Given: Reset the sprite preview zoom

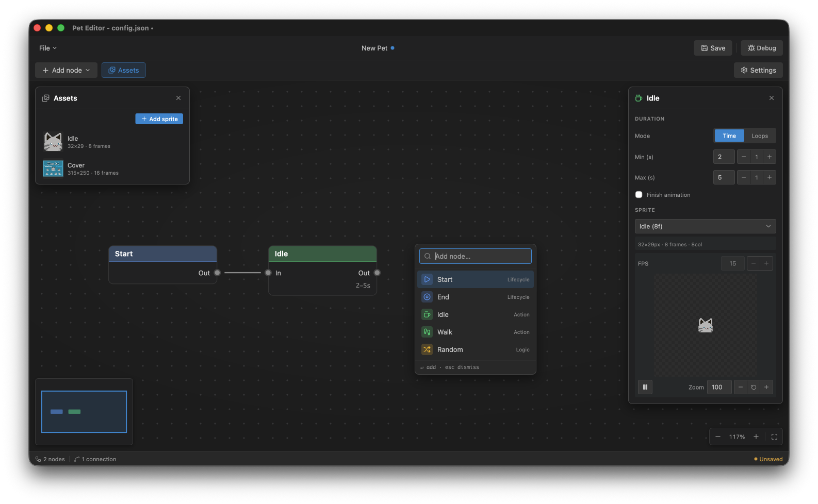Looking at the screenshot, I should (754, 387).
